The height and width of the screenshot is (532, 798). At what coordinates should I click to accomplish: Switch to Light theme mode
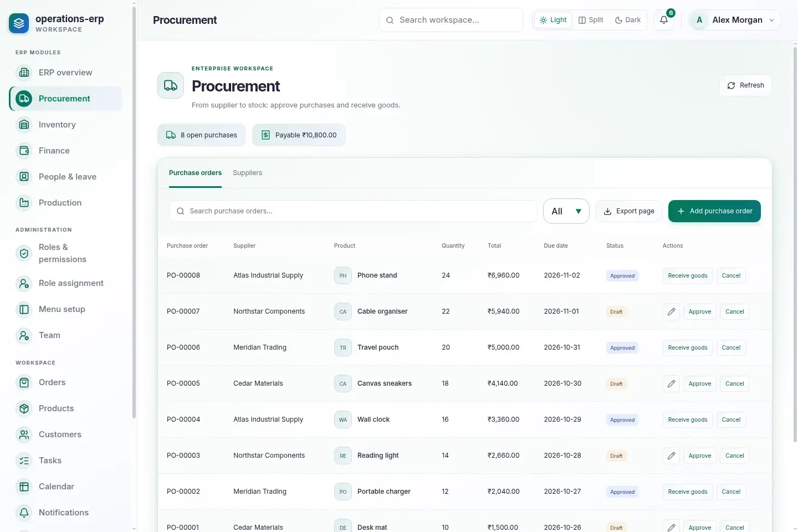(x=553, y=20)
